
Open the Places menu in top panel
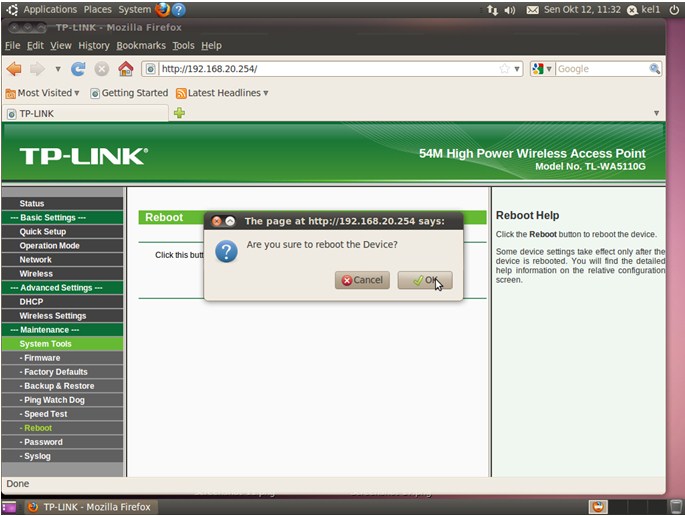(97, 9)
